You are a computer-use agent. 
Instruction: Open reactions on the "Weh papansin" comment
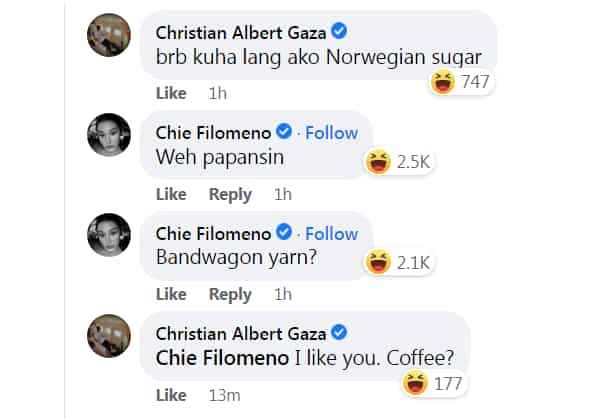tap(399, 162)
